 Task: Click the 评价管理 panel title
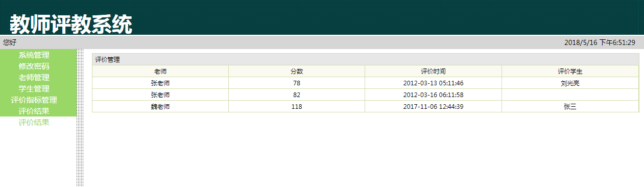[107, 60]
